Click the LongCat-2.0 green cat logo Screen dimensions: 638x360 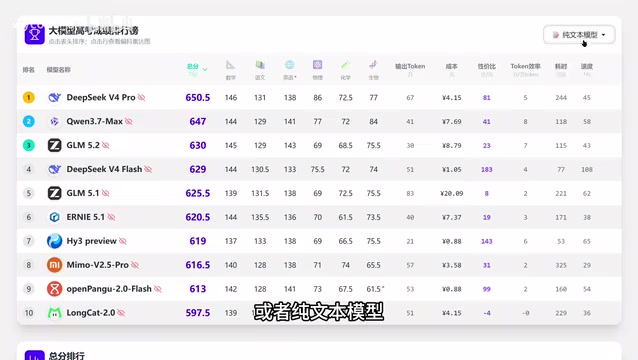55,313
